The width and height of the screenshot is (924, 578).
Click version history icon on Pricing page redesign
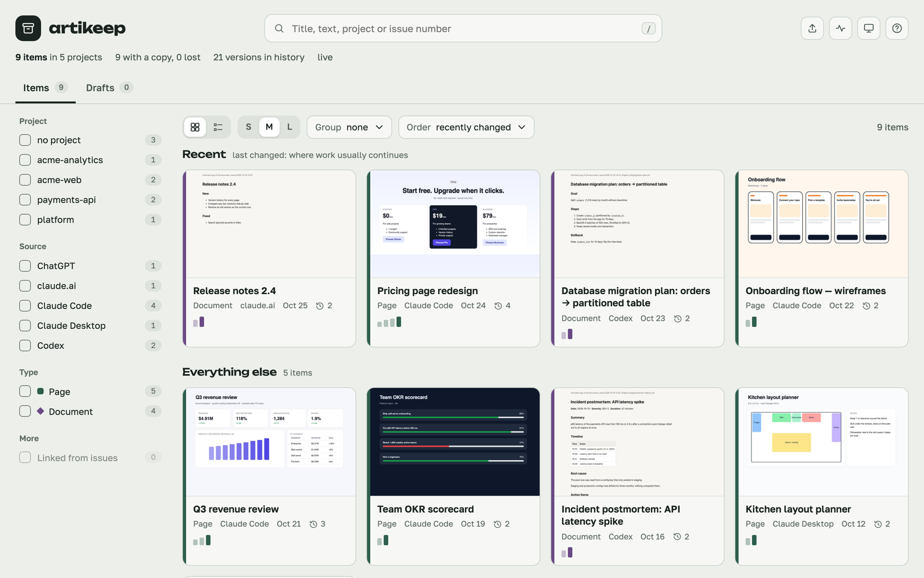pos(498,306)
